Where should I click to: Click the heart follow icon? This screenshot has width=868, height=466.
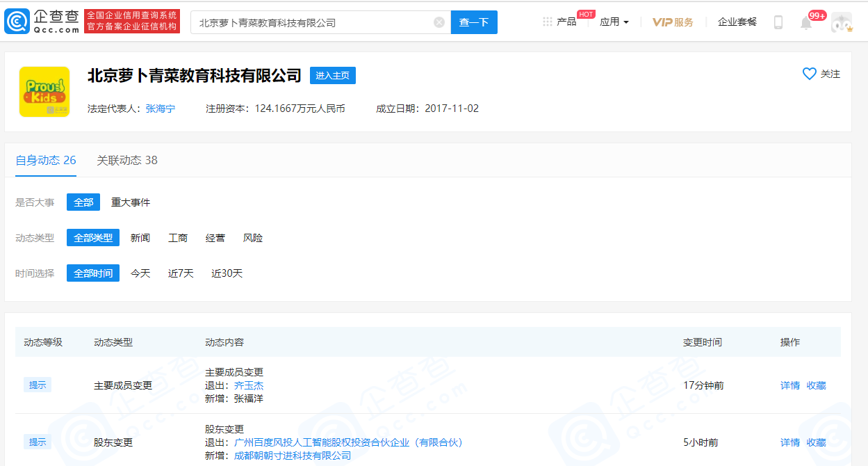click(x=809, y=74)
